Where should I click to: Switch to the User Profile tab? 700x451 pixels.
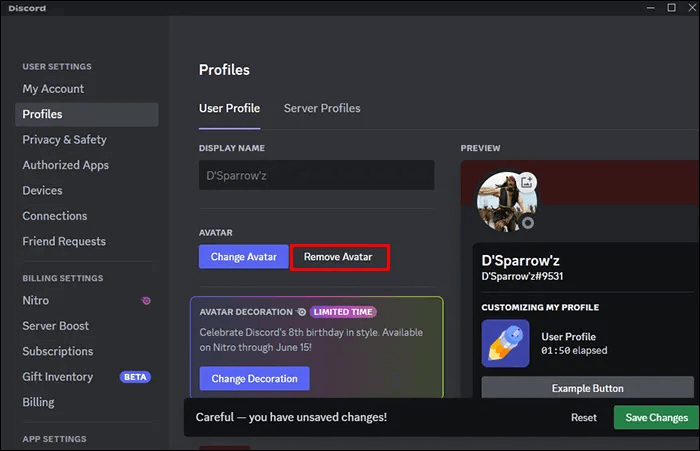click(229, 109)
